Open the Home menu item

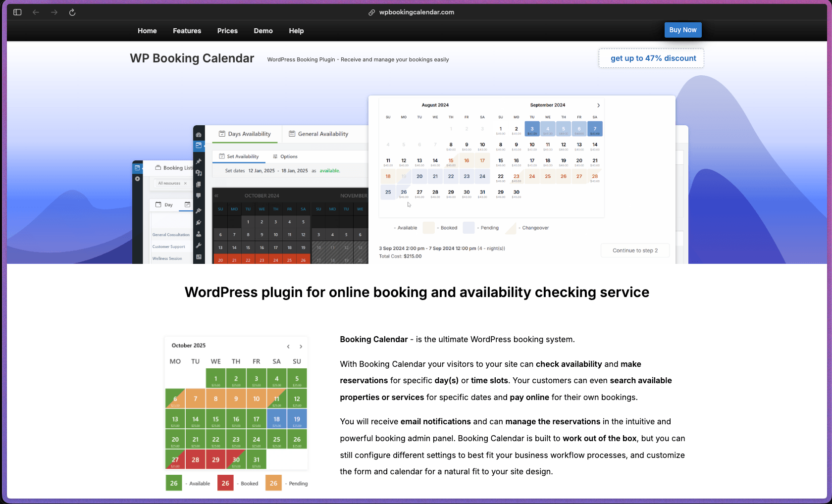[x=147, y=31]
